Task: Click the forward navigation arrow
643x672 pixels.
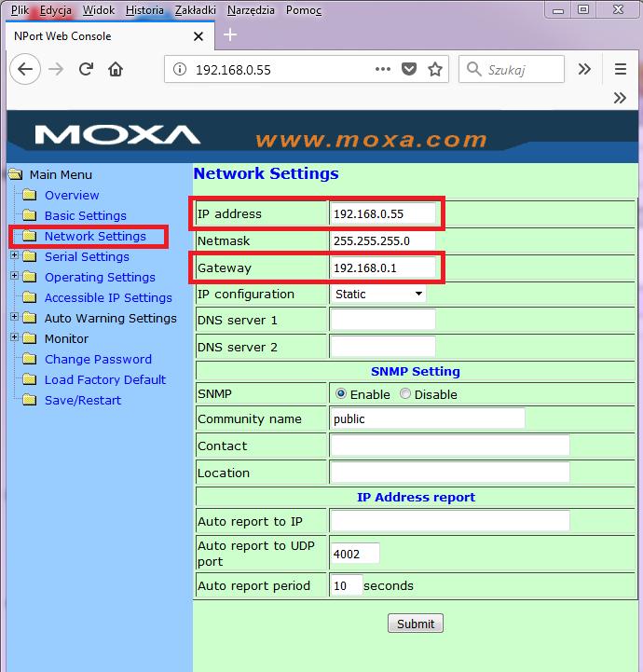Action: point(56,69)
